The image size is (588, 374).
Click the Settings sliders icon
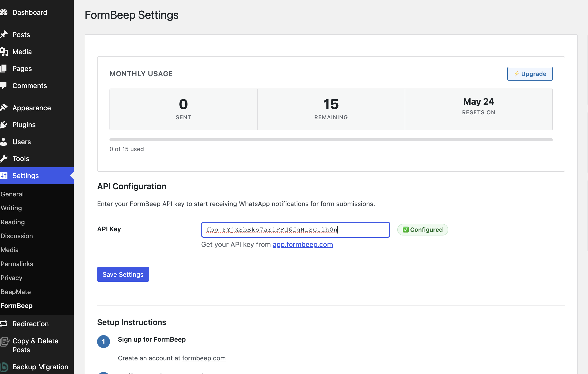[4, 176]
